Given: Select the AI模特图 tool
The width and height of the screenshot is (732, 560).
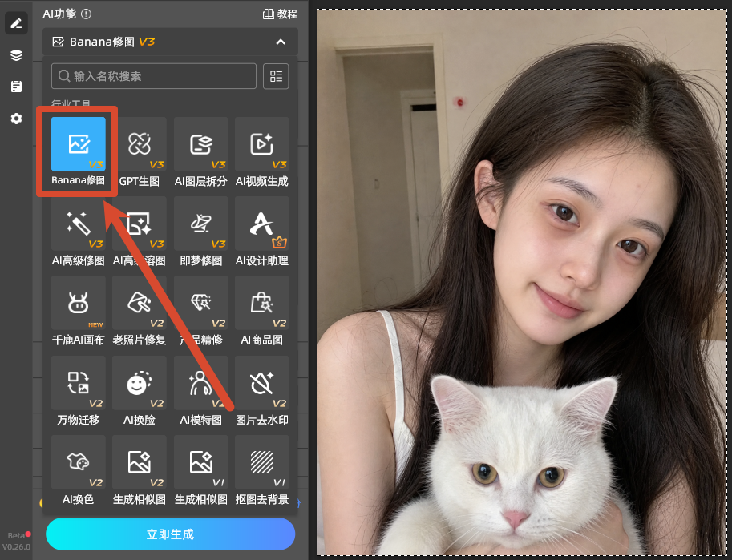Looking at the screenshot, I should tap(200, 383).
